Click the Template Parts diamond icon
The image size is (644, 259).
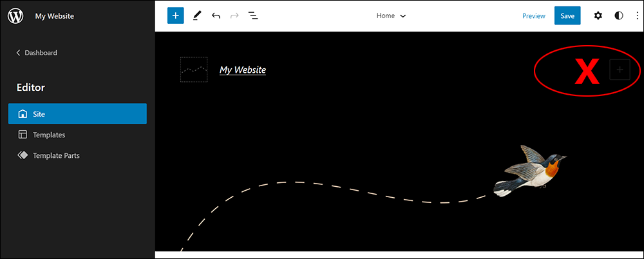(23, 155)
